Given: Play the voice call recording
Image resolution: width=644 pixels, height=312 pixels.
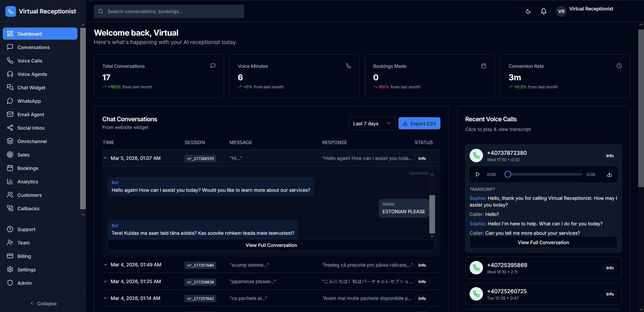Looking at the screenshot, I should click(x=477, y=174).
